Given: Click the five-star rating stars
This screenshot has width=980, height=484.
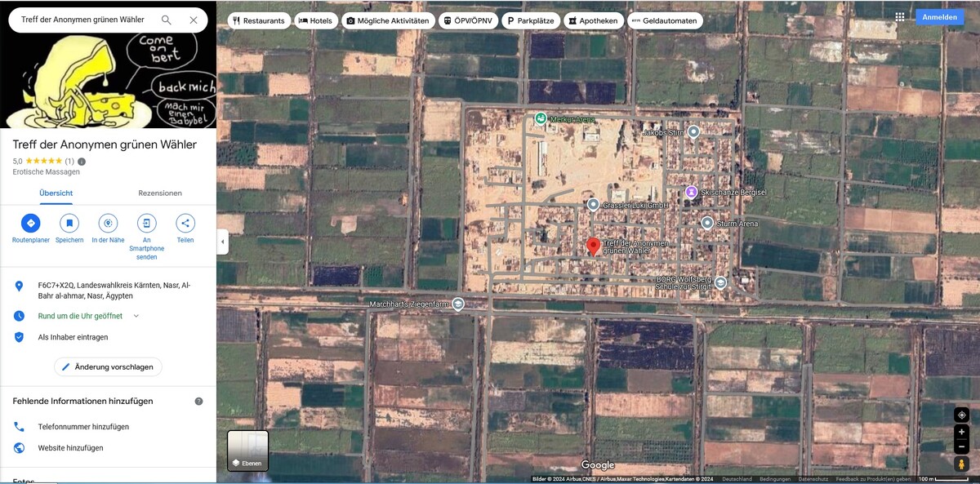Looking at the screenshot, I should pyautogui.click(x=43, y=162).
